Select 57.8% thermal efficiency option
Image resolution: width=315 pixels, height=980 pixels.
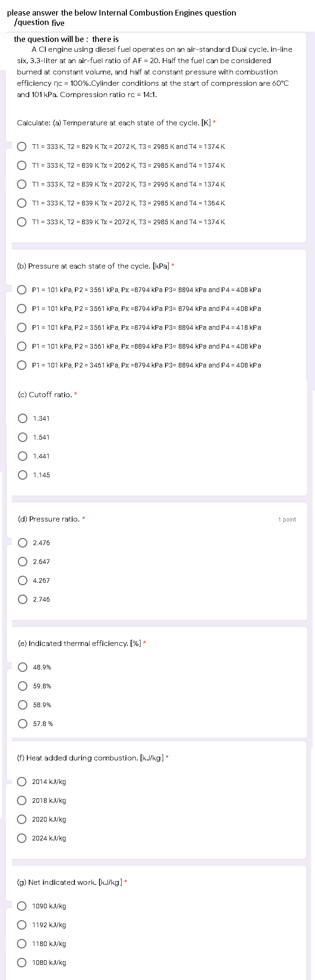click(x=23, y=723)
